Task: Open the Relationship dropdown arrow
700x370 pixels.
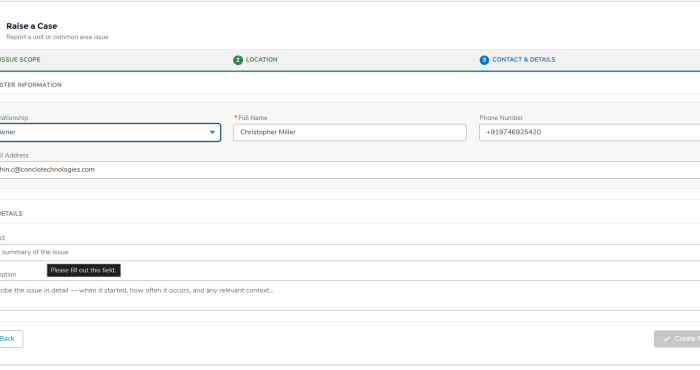Action: (x=212, y=133)
